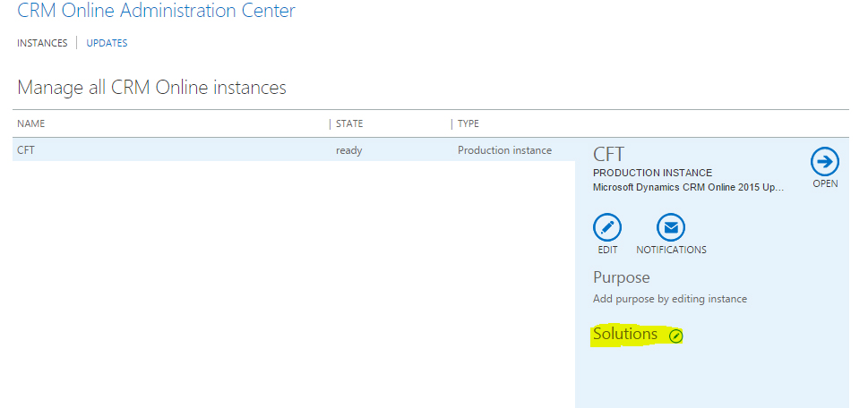Select the CFT instance name in the list
The width and height of the screenshot is (868, 408).
26,150
